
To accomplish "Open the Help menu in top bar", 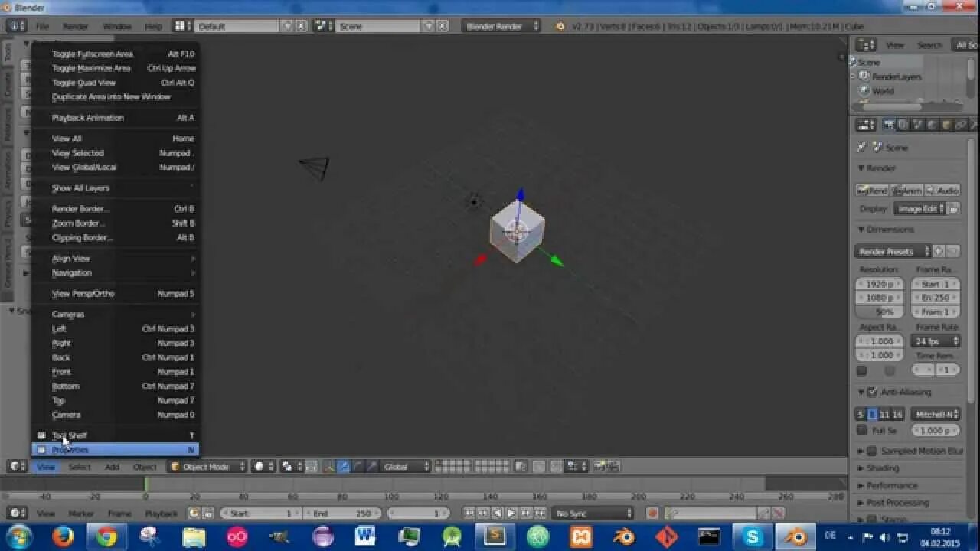I will 153,26.
